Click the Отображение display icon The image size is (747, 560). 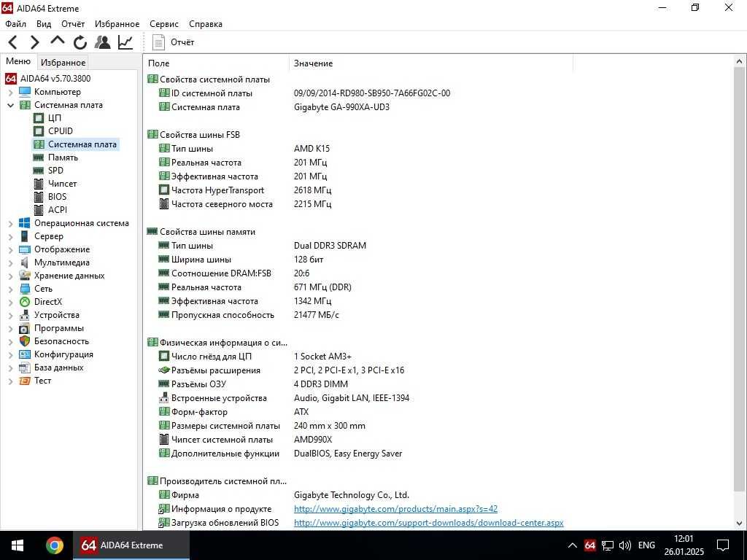coord(25,249)
